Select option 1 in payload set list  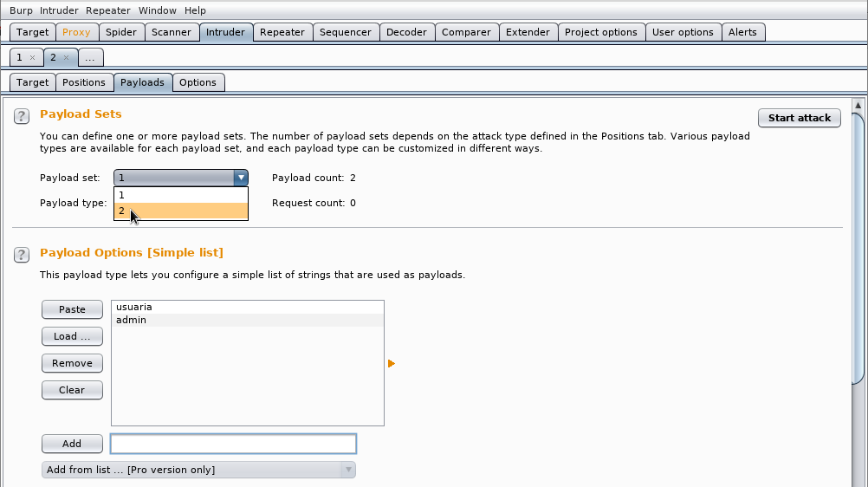(181, 195)
